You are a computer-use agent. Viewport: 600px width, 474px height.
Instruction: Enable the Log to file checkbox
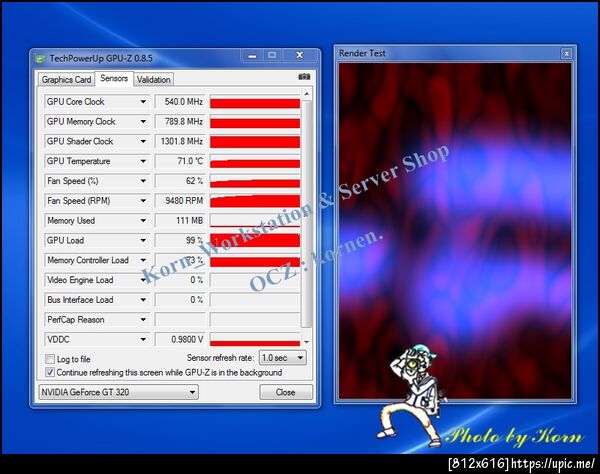tap(50, 359)
